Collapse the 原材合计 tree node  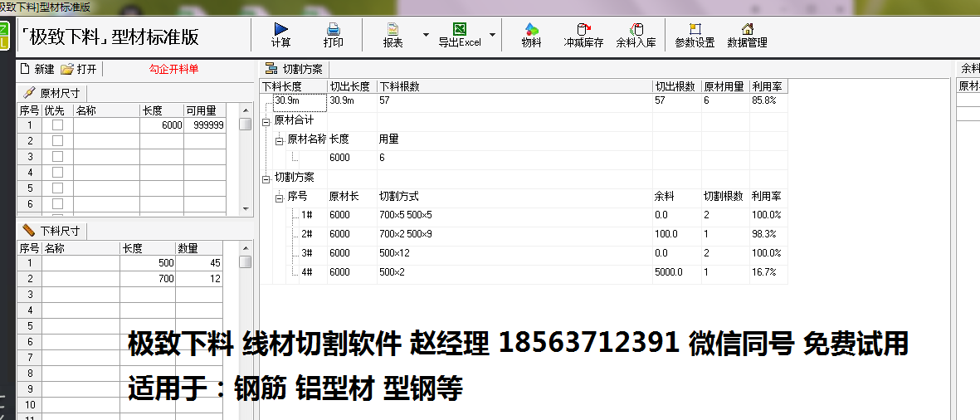[x=266, y=121]
